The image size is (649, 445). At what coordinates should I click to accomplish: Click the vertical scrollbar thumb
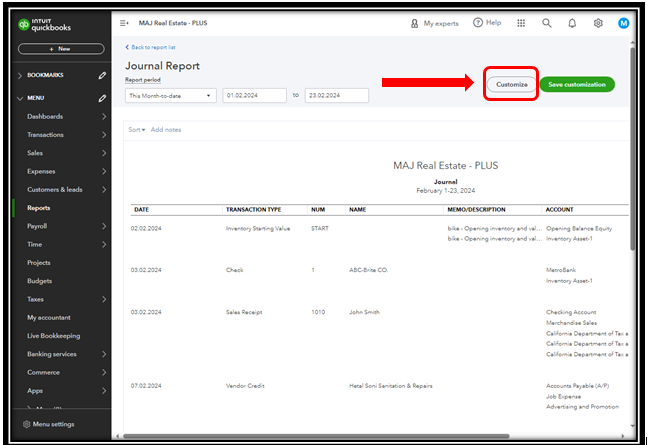coord(632,149)
